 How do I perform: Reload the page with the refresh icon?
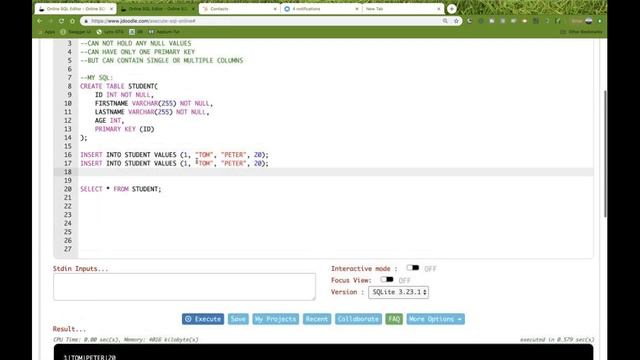(x=61, y=21)
